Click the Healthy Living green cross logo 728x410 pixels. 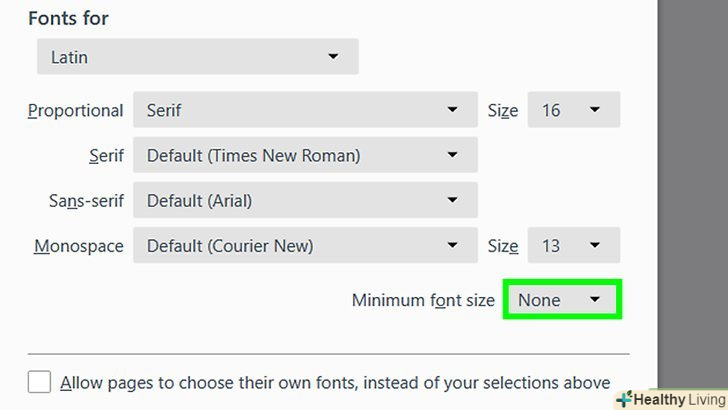pos(625,399)
